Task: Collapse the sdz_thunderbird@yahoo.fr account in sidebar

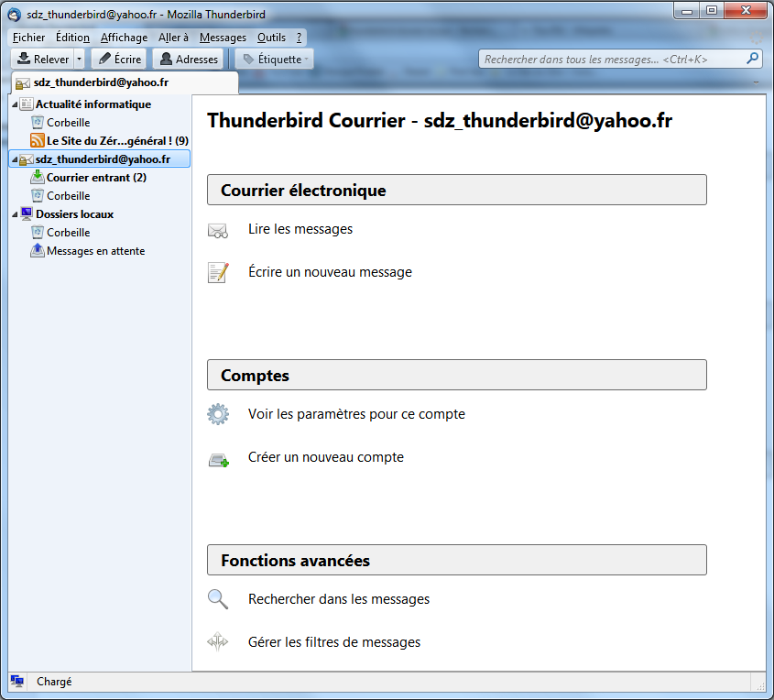Action: (14, 159)
